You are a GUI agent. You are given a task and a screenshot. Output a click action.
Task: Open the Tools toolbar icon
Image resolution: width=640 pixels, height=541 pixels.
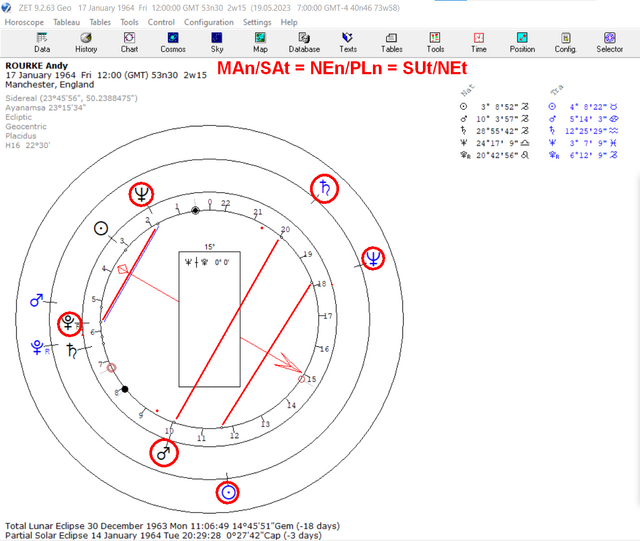coord(435,42)
